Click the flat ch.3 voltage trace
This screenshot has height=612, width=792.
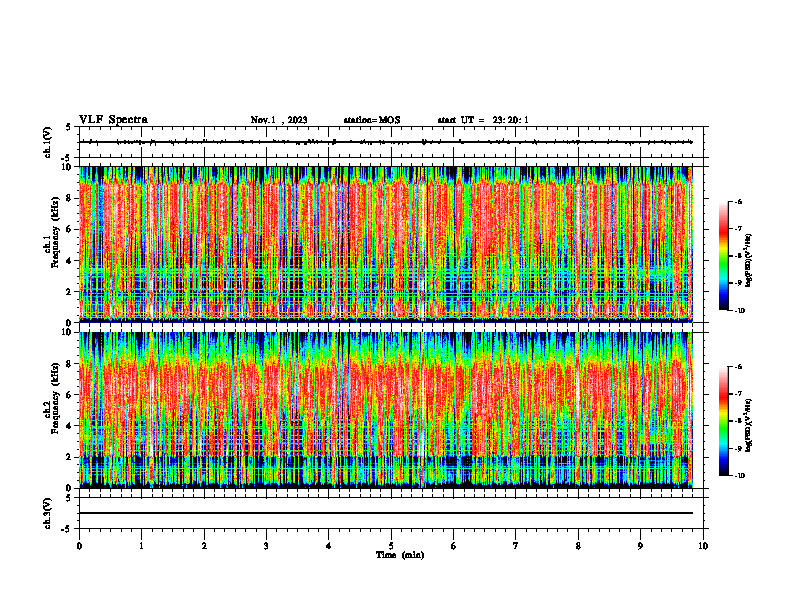[386, 513]
